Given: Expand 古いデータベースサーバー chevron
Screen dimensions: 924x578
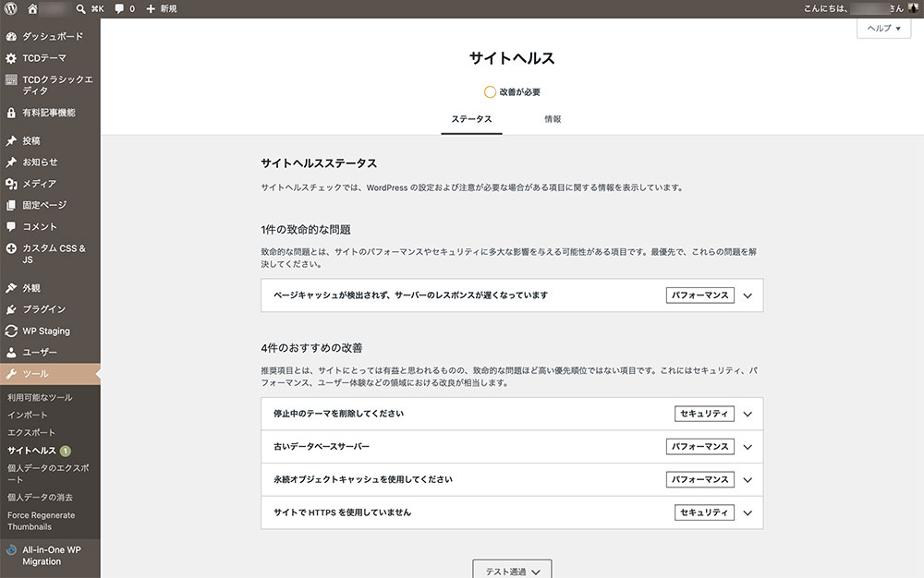Looking at the screenshot, I should click(x=748, y=447).
